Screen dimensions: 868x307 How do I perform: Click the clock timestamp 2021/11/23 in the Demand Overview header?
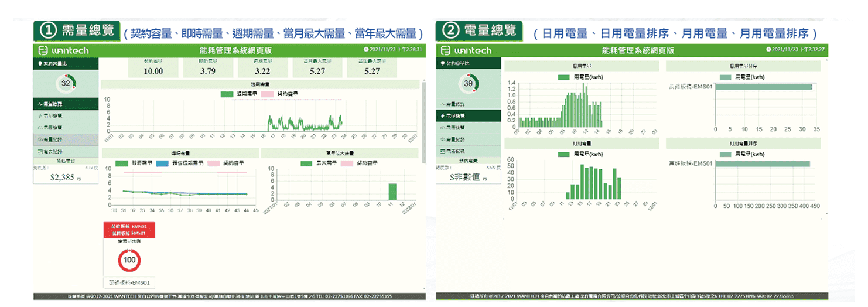click(x=392, y=49)
